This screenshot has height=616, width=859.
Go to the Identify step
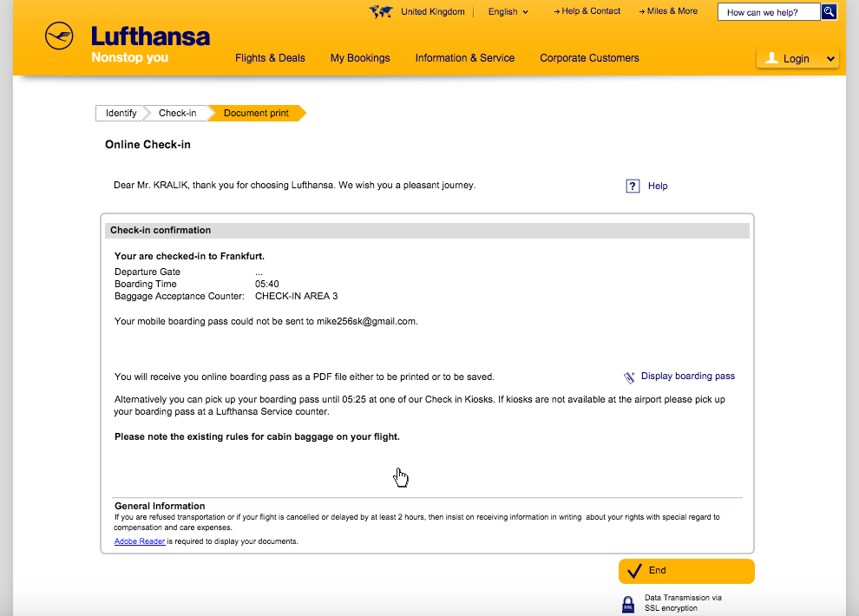120,113
